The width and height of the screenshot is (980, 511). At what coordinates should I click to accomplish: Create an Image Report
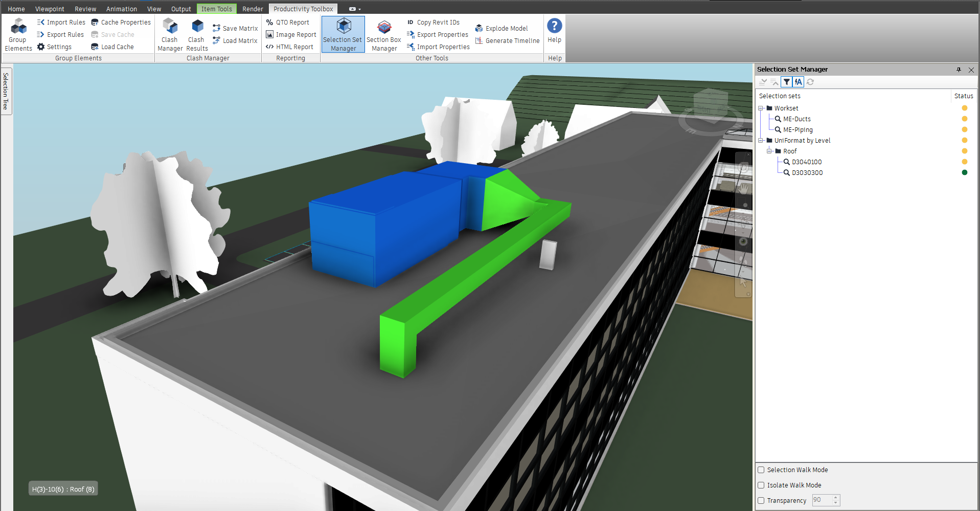click(x=291, y=35)
